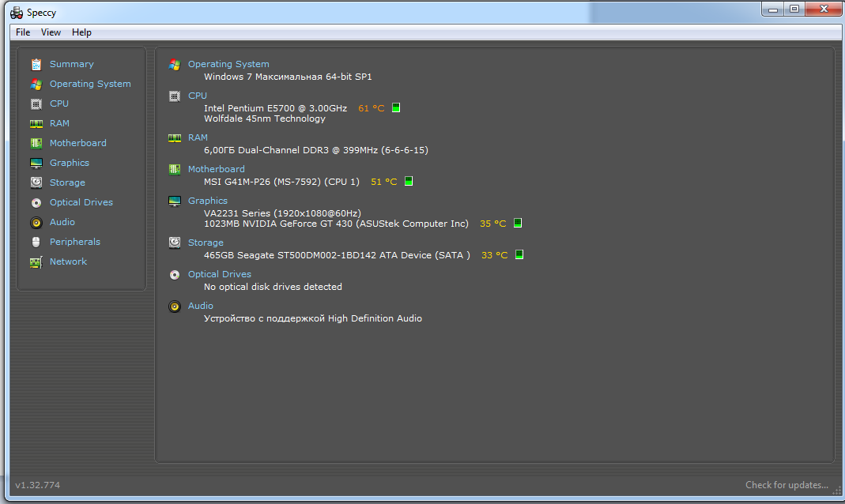The height and width of the screenshot is (504, 845).
Task: Click the Peripherals mouse icon in sidebar
Action: coord(36,242)
